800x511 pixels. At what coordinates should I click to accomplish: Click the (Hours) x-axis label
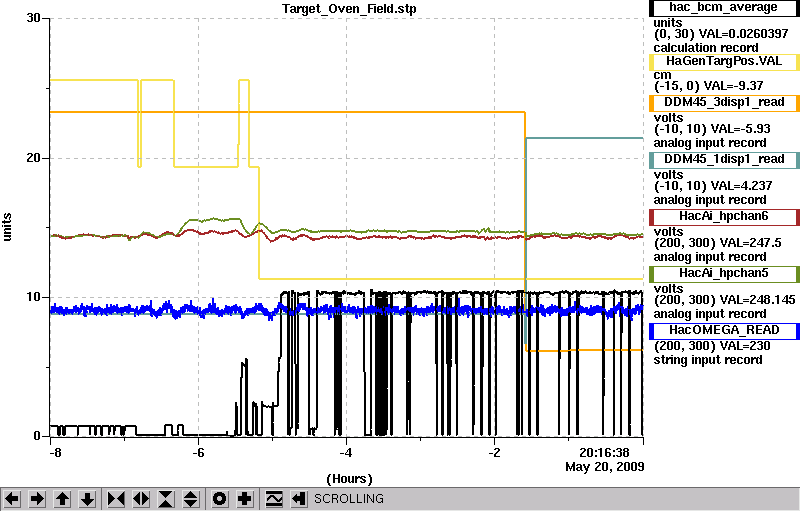click(349, 479)
